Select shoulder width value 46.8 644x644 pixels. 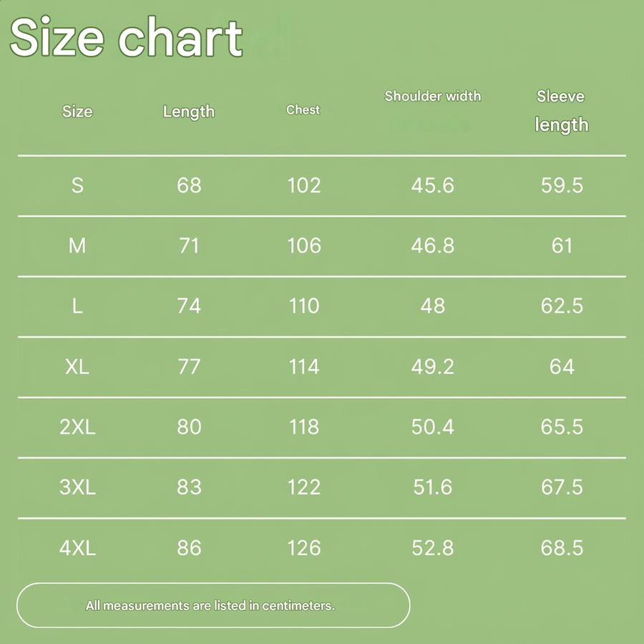click(432, 245)
